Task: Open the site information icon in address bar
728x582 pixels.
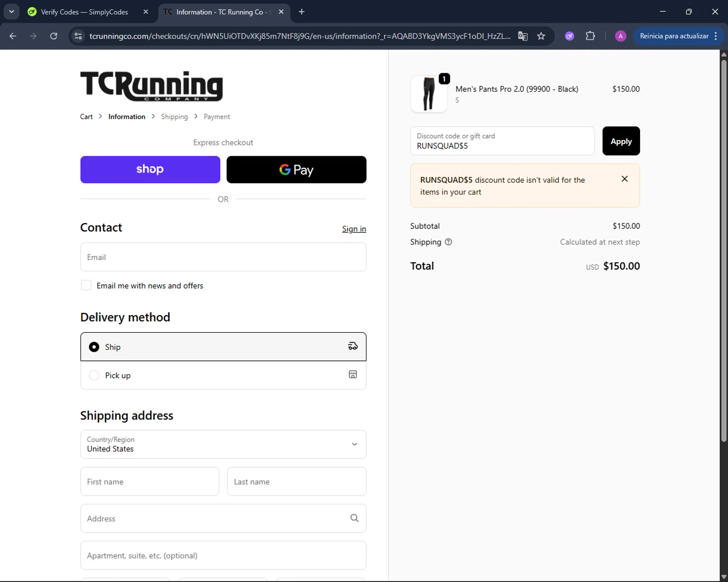Action: pyautogui.click(x=78, y=36)
